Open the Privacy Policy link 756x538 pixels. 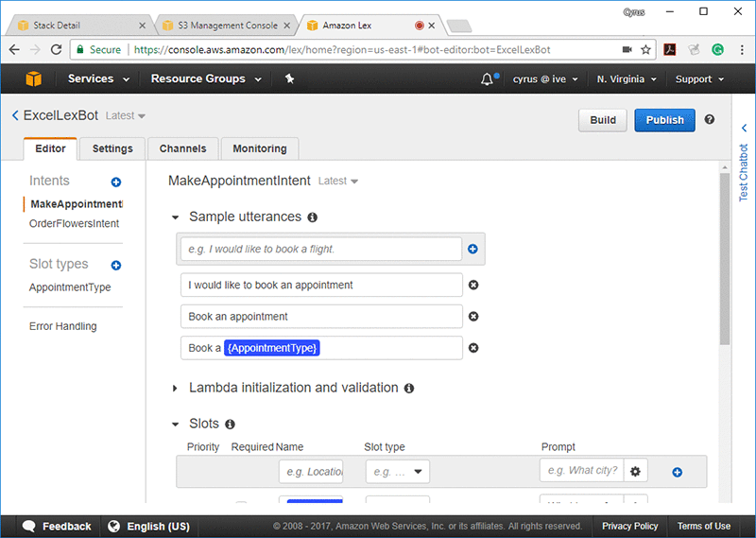tap(629, 526)
